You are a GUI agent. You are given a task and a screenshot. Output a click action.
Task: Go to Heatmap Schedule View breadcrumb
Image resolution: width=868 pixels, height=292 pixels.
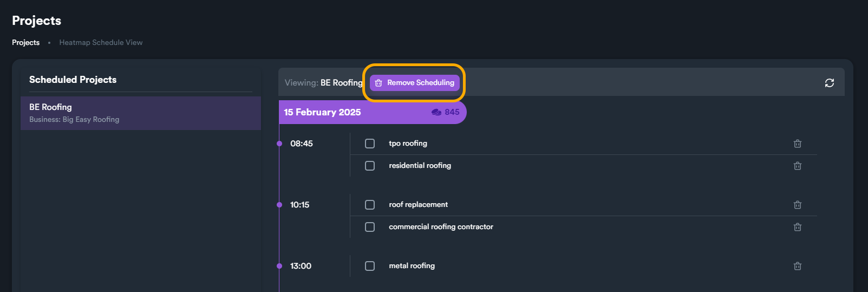click(x=101, y=42)
